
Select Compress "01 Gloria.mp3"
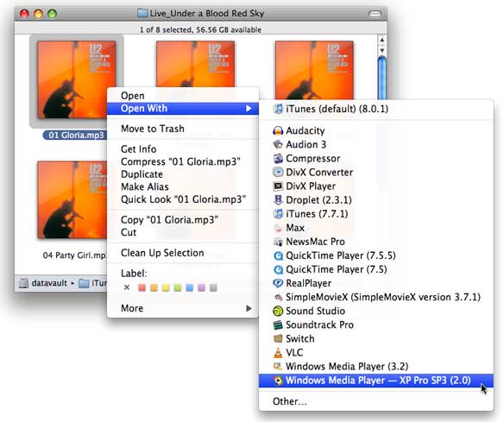(183, 161)
